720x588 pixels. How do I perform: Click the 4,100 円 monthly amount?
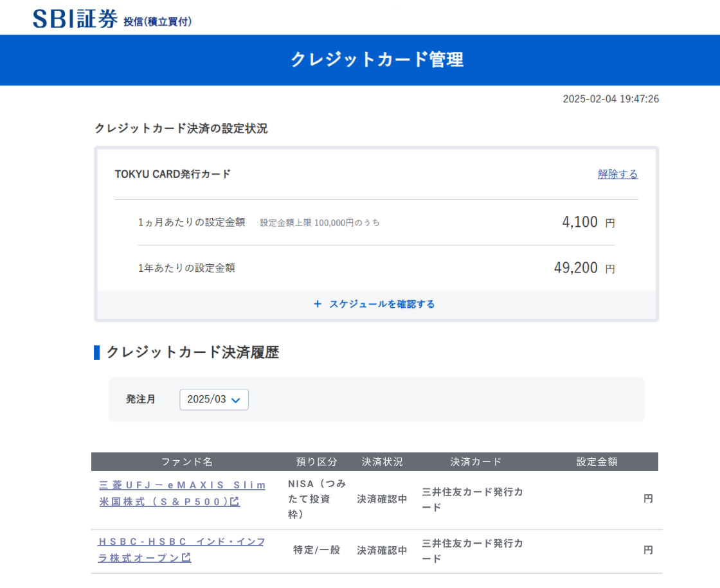coord(588,222)
